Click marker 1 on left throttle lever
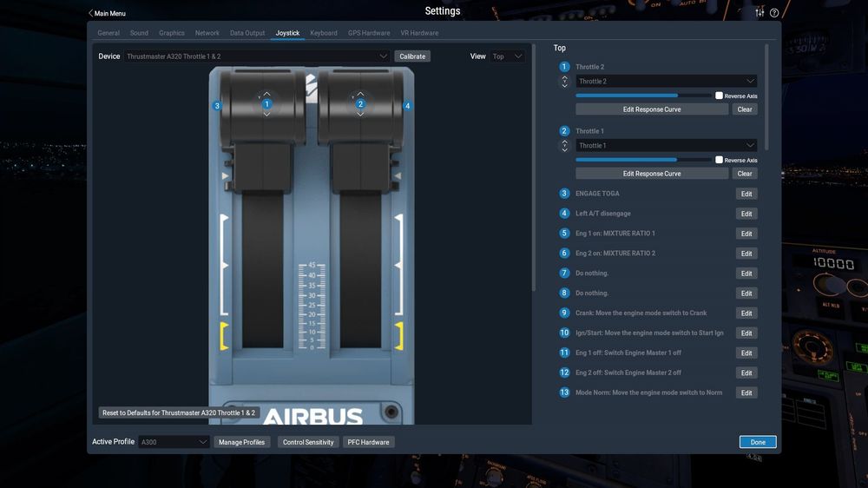 tap(266, 104)
